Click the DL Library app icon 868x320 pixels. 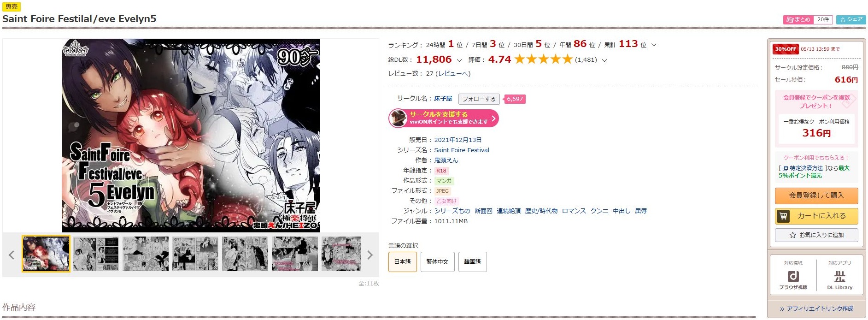point(839,279)
